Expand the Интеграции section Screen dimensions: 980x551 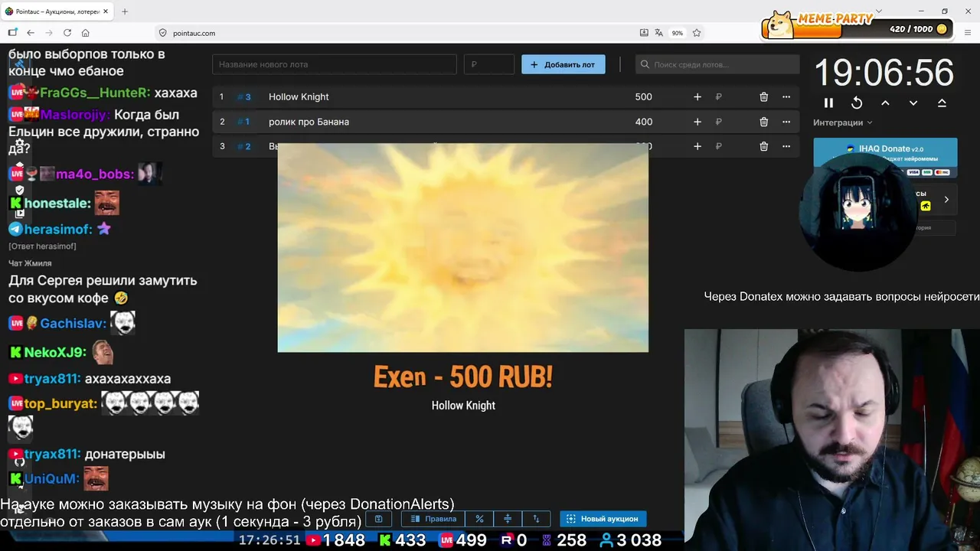(x=843, y=122)
